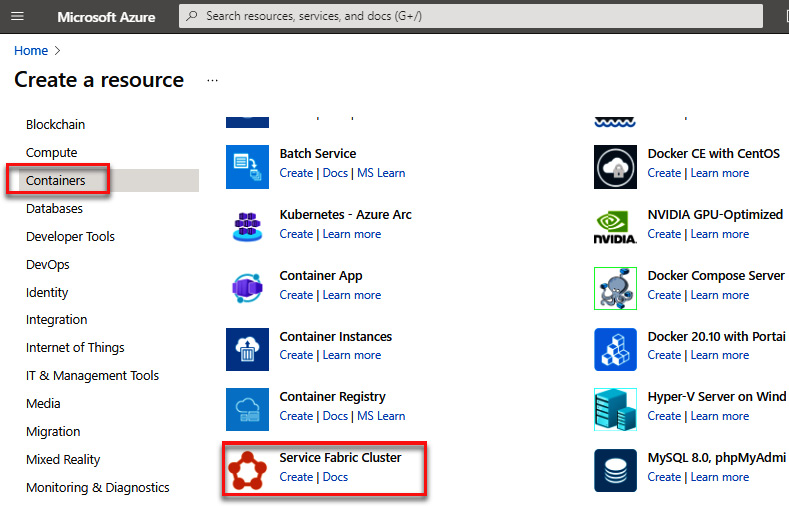
Task: Select the Identity category
Action: pos(47,292)
